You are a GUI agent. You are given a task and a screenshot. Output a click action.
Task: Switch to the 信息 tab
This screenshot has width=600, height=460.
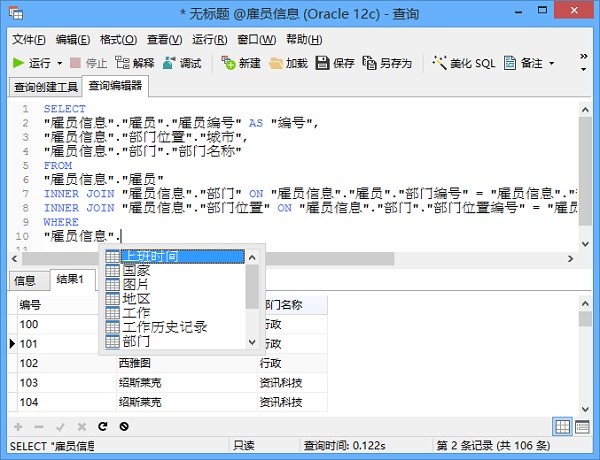pos(25,280)
